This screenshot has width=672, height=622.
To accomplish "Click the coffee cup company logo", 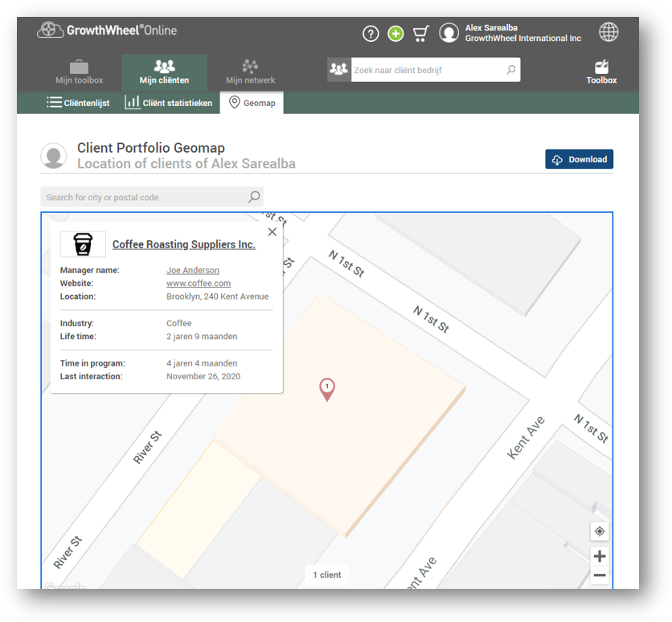I will (x=83, y=244).
